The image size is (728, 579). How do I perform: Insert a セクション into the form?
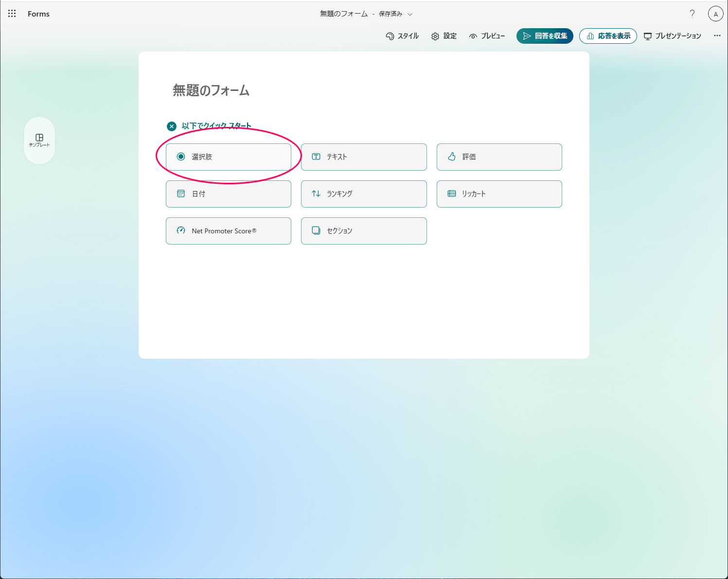[x=363, y=230]
